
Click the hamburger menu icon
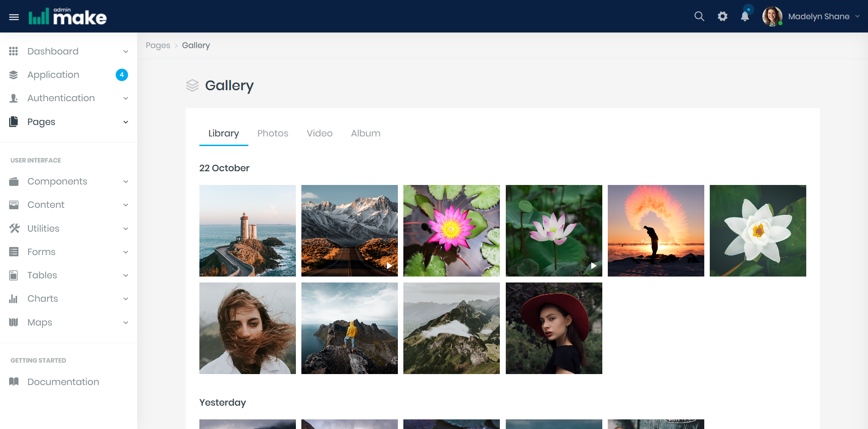pyautogui.click(x=14, y=17)
